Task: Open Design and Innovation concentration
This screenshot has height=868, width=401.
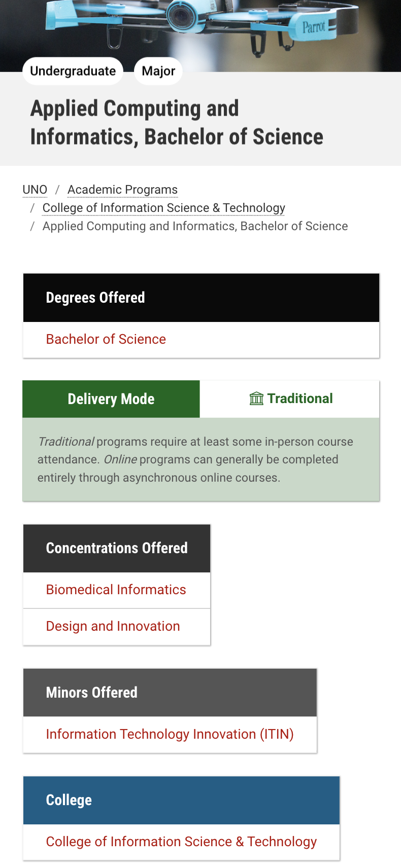Action: (x=113, y=626)
